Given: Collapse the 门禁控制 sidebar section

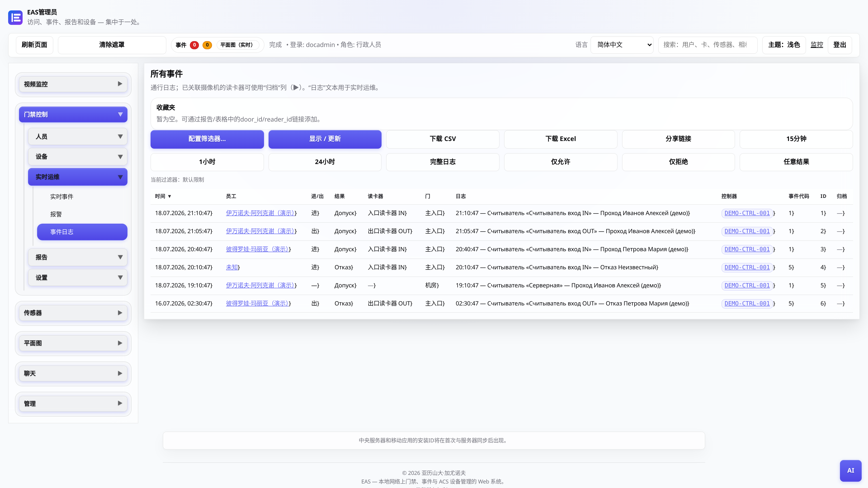Looking at the screenshot, I should coord(73,115).
